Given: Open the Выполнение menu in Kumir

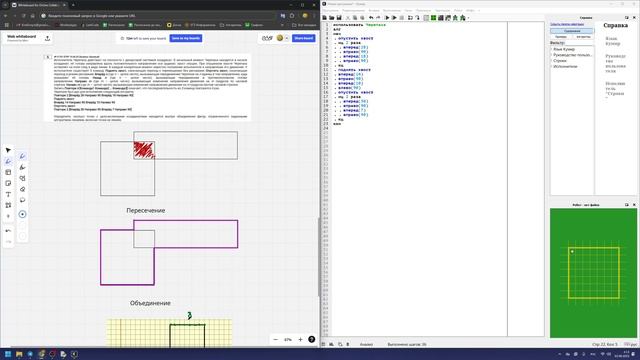Looking at the screenshot, I should click(392, 10).
